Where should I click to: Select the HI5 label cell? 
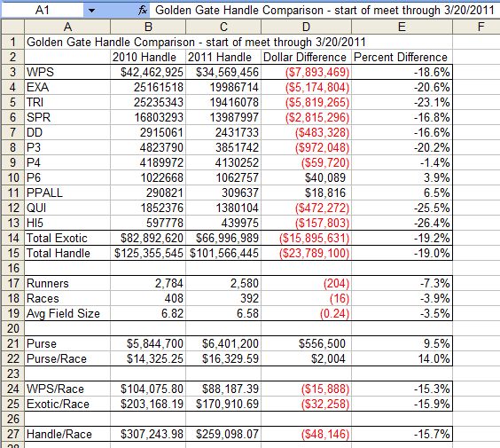click(67, 223)
